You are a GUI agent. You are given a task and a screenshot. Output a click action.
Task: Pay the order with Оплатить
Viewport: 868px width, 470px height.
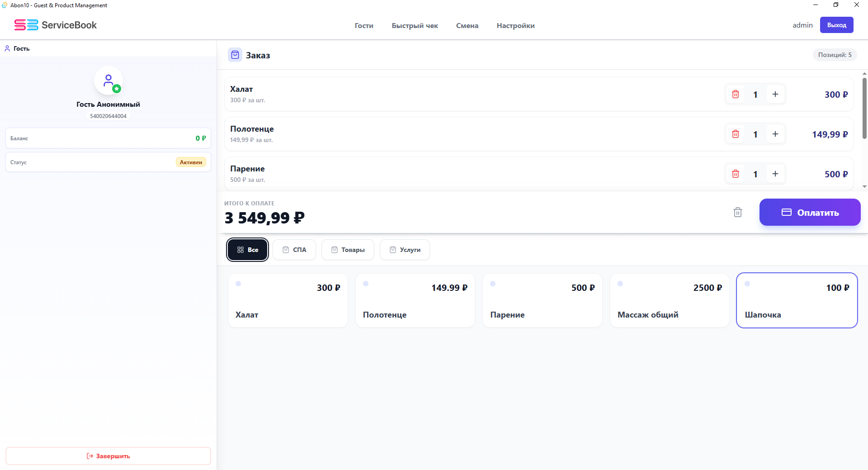(x=810, y=212)
